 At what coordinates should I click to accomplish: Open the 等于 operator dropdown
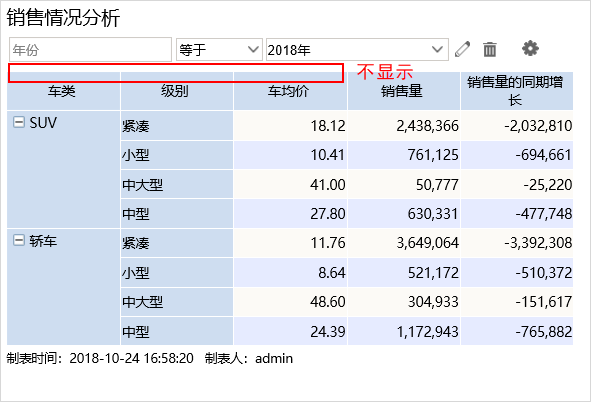pyautogui.click(x=219, y=49)
